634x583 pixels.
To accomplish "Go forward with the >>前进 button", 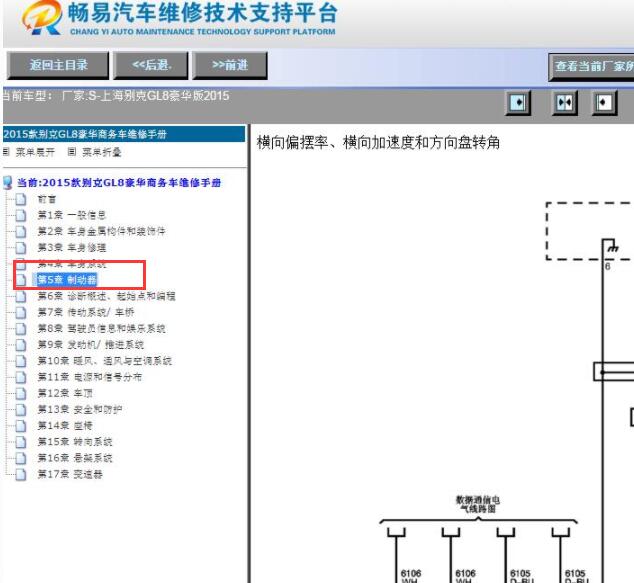I will (x=230, y=65).
